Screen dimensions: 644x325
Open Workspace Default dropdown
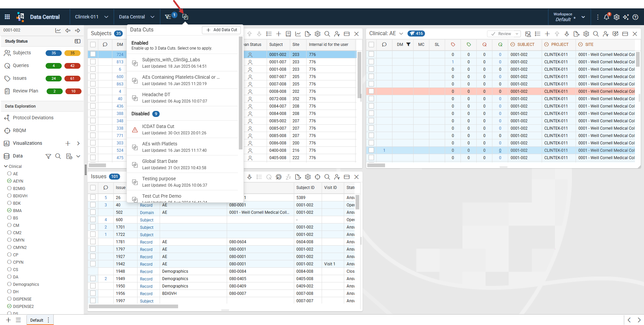pos(569,17)
